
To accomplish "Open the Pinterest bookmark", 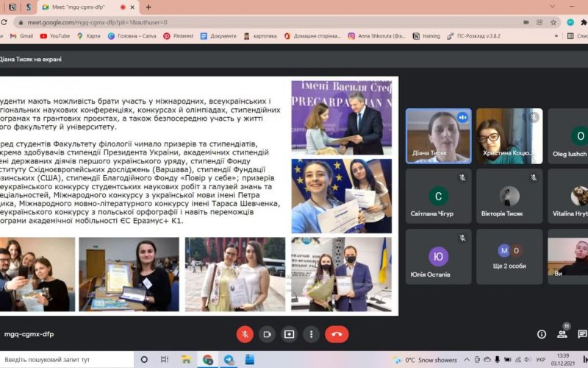I will (179, 35).
